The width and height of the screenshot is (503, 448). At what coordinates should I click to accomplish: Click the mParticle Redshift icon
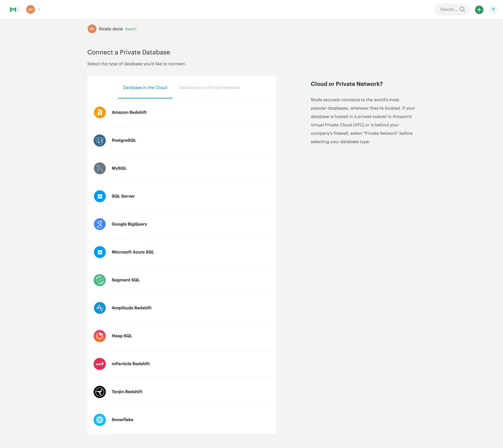tap(100, 364)
